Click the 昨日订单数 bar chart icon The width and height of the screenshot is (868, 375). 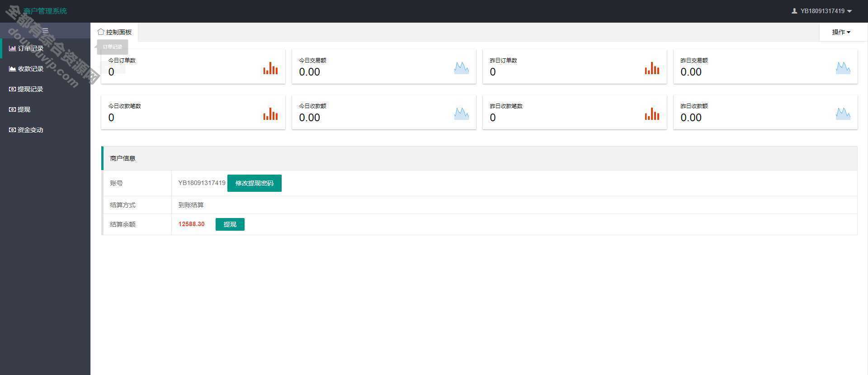(x=652, y=68)
